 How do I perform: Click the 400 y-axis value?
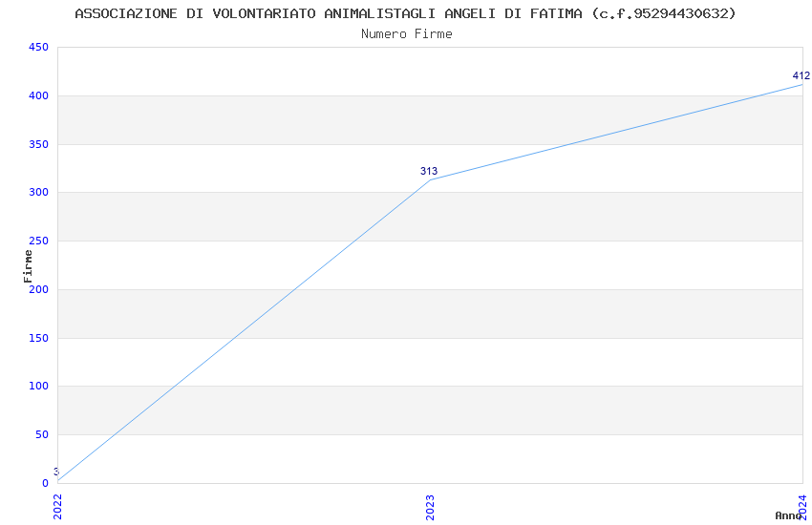[39, 96]
